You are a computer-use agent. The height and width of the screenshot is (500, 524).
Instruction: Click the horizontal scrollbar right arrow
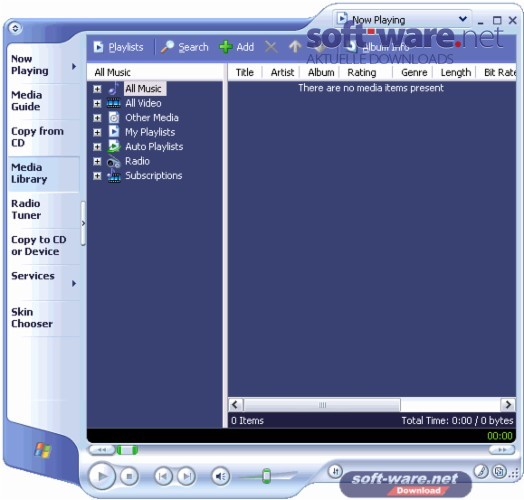(508, 405)
